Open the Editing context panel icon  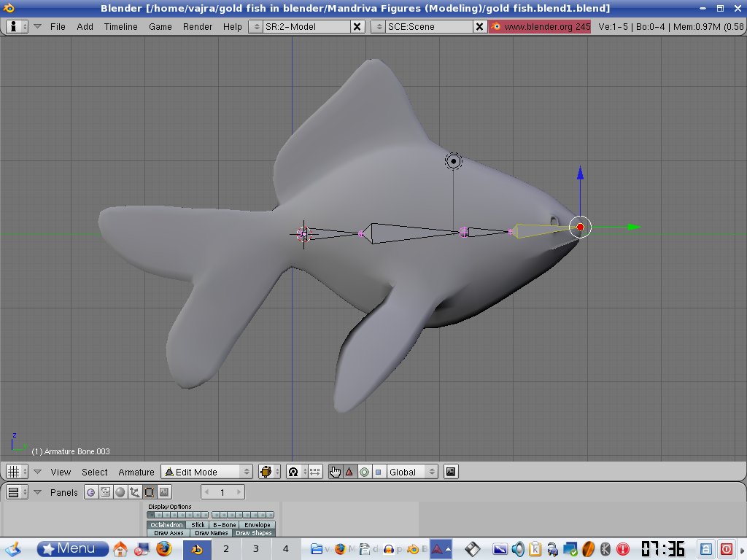coord(150,492)
